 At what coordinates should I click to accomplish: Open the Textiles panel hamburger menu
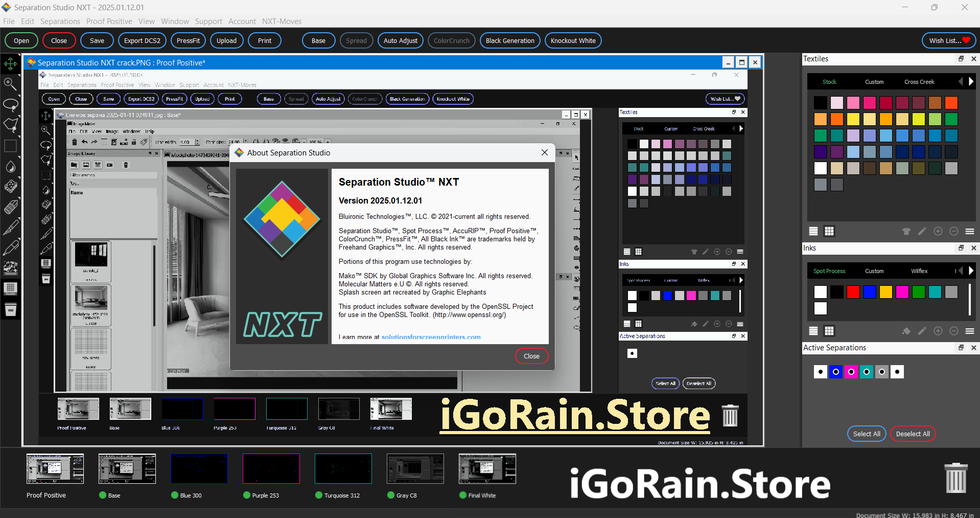(x=970, y=231)
